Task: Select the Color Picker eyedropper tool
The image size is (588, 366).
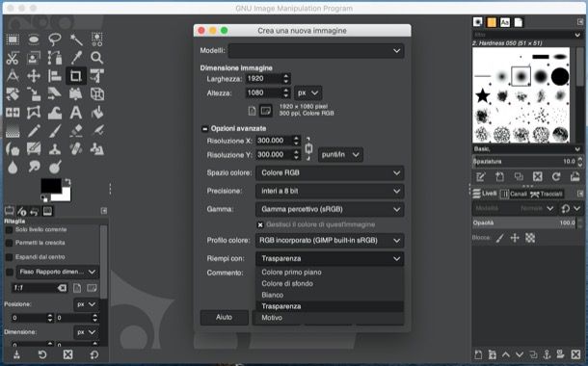Action: click(x=76, y=58)
